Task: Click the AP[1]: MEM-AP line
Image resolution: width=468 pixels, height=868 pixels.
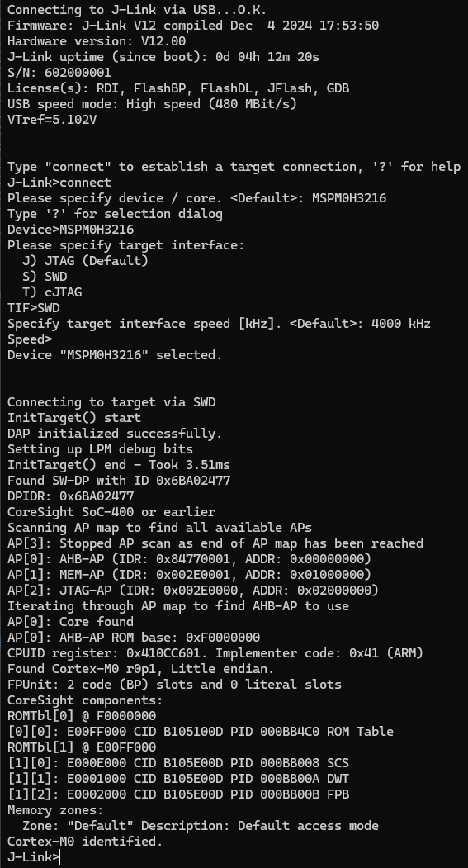Action: pyautogui.click(x=189, y=575)
